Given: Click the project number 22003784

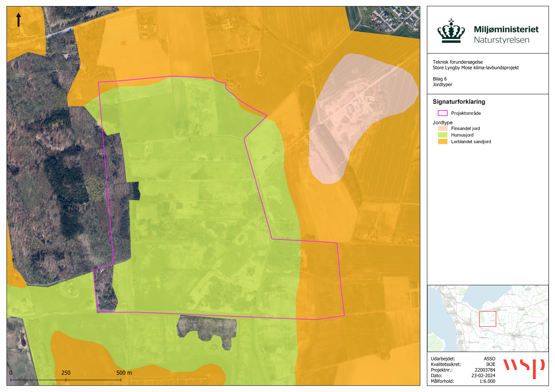Looking at the screenshot, I should click(485, 370).
